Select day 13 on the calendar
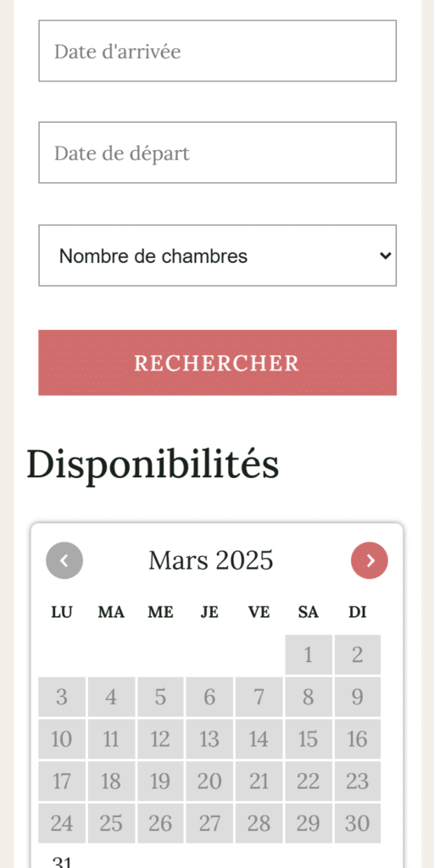This screenshot has width=434, height=868. point(209,739)
